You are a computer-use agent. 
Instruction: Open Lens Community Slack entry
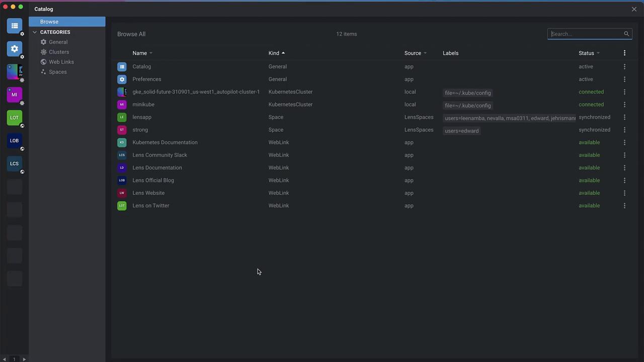coord(159,155)
